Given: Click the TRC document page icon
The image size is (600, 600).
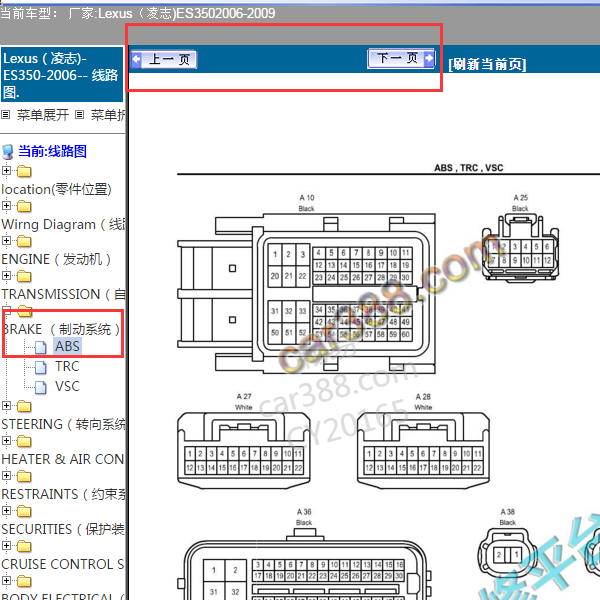Looking at the screenshot, I should (x=41, y=367).
